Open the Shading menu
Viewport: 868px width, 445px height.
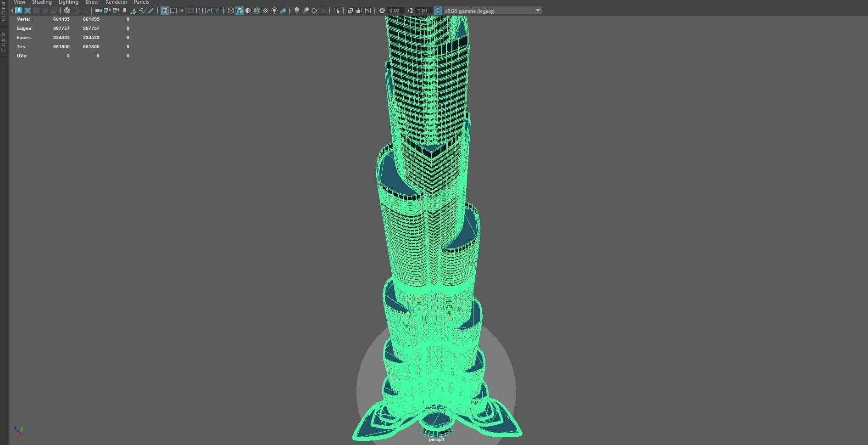tap(42, 2)
